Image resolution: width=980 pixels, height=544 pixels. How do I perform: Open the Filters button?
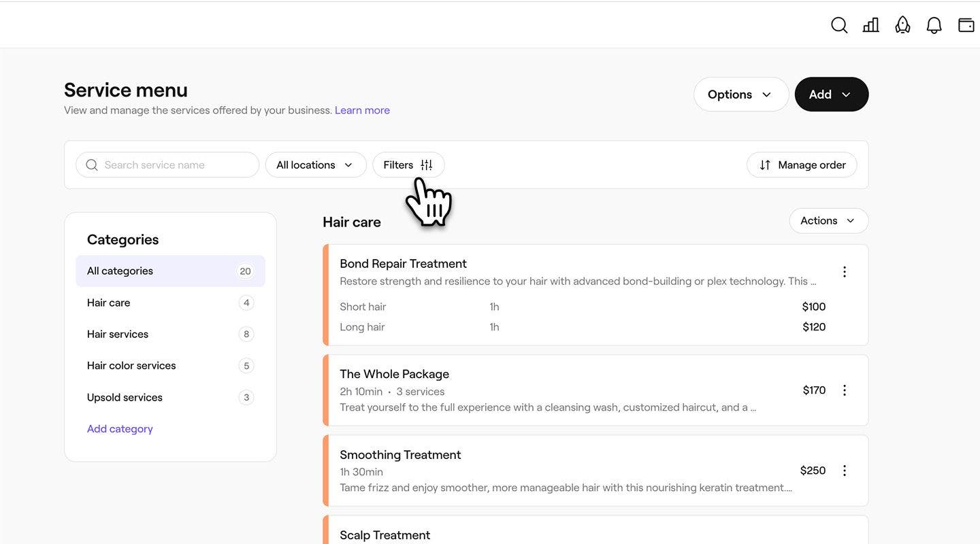pyautogui.click(x=408, y=165)
